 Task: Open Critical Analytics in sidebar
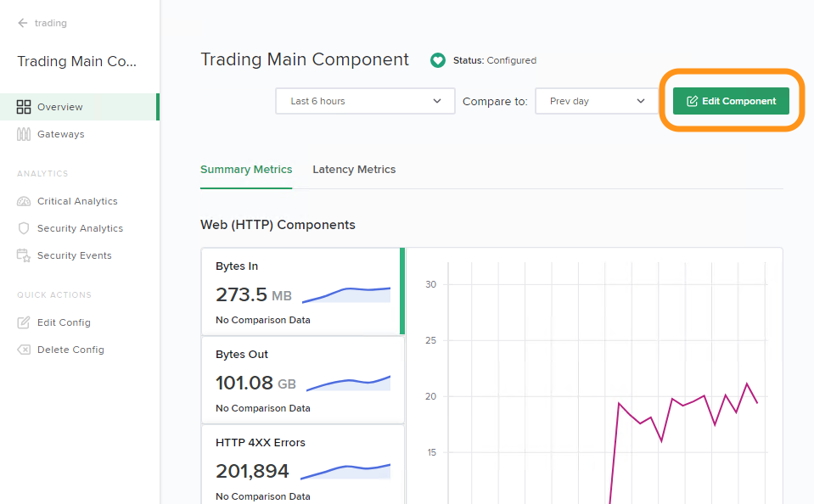coord(80,201)
